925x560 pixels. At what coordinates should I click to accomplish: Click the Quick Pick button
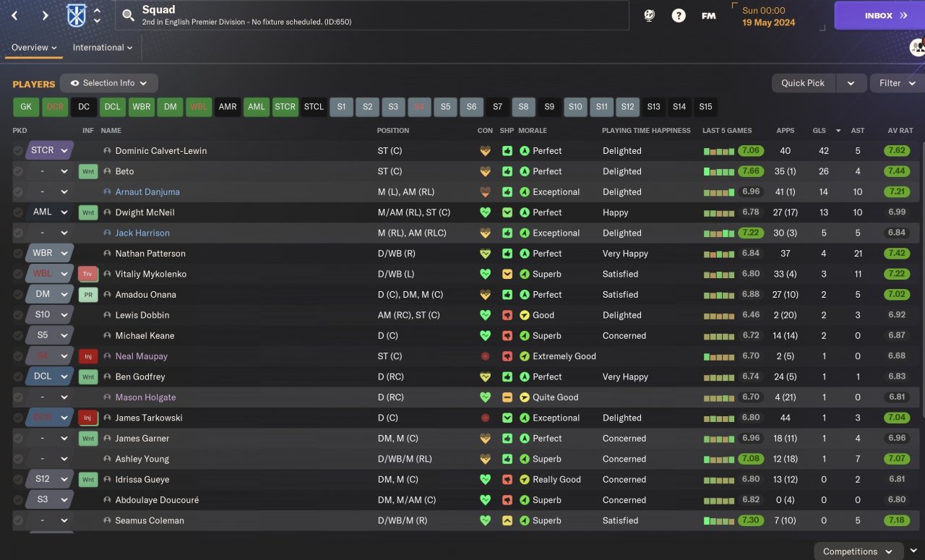(803, 83)
